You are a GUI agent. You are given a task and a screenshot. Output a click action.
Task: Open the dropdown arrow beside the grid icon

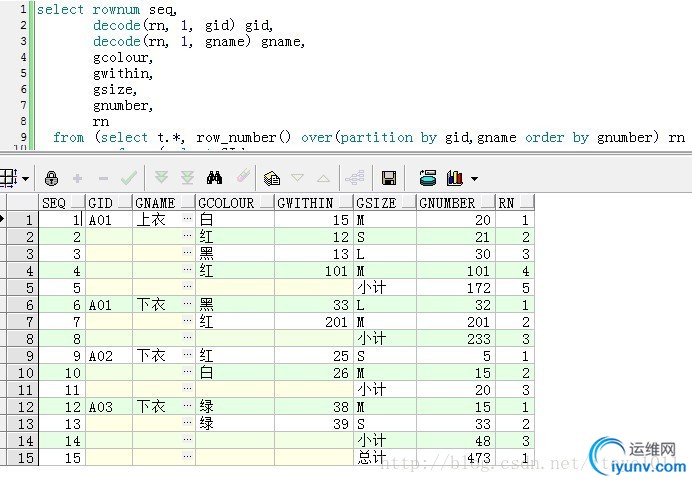click(x=26, y=179)
